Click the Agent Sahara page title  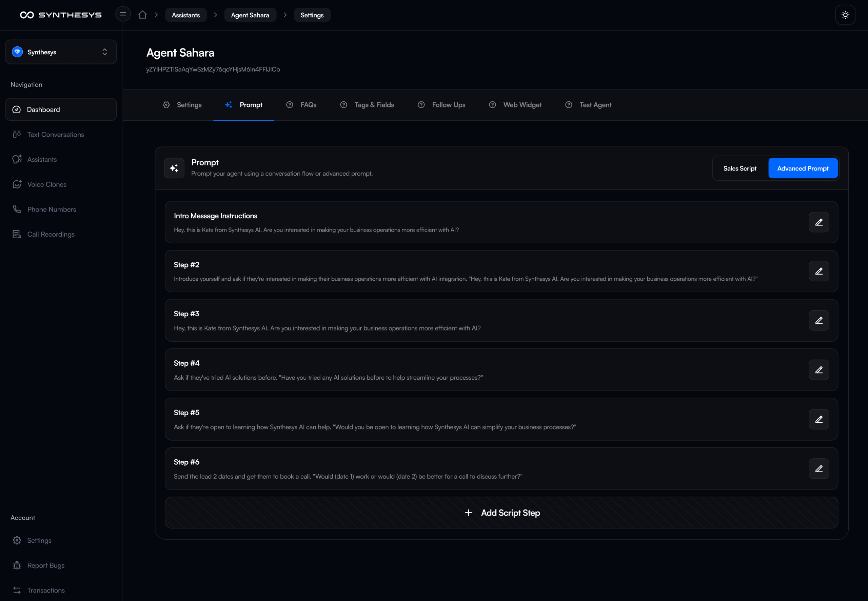point(180,53)
